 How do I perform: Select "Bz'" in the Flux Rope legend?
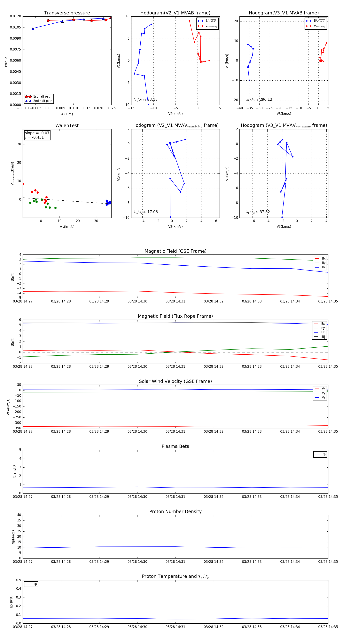320,333
